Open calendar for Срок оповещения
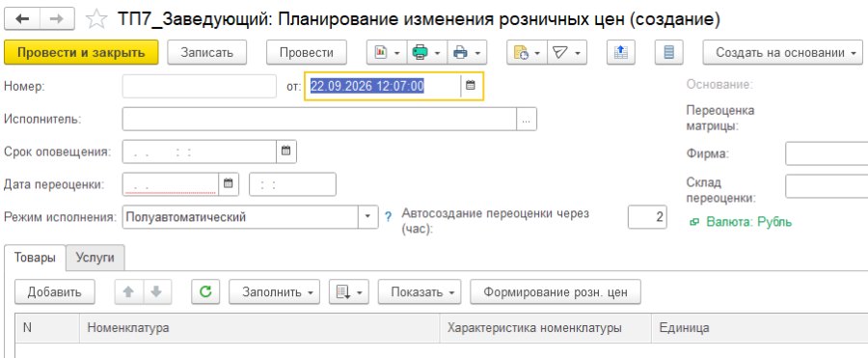The width and height of the screenshot is (868, 358). [x=286, y=151]
